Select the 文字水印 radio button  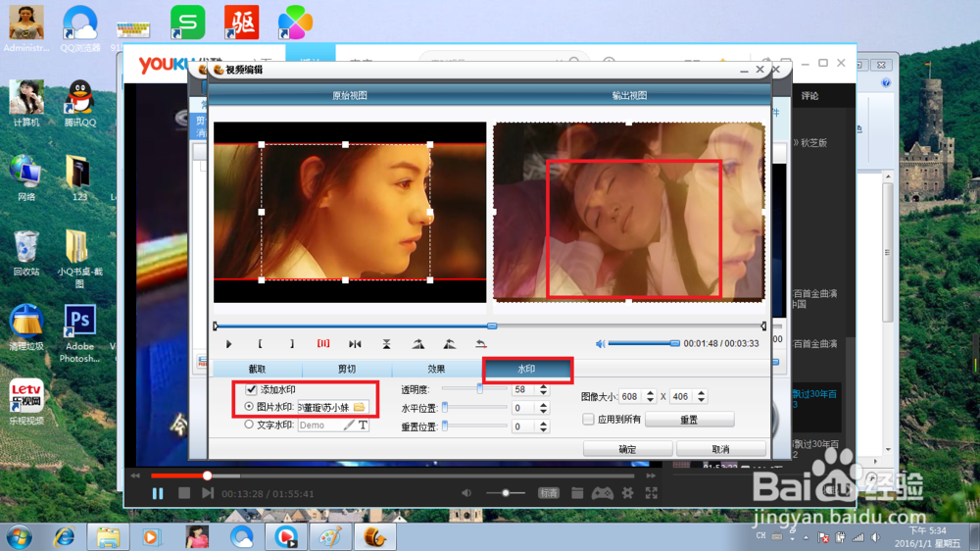(x=249, y=425)
